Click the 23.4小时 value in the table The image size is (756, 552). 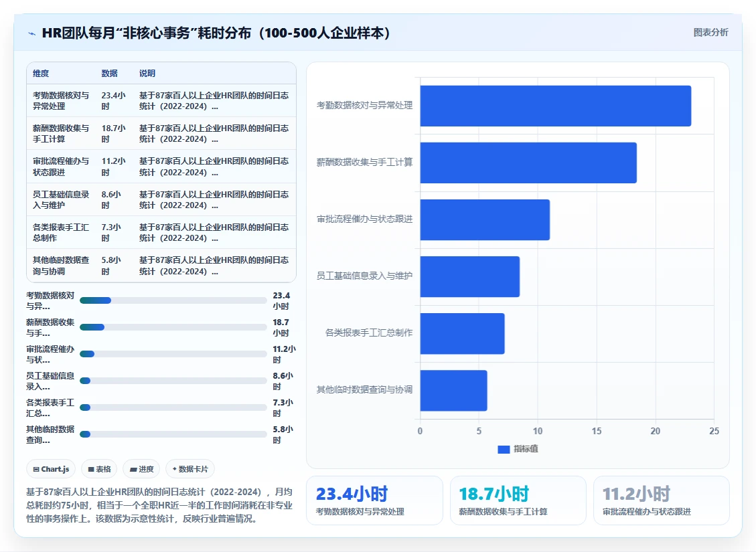click(x=113, y=100)
